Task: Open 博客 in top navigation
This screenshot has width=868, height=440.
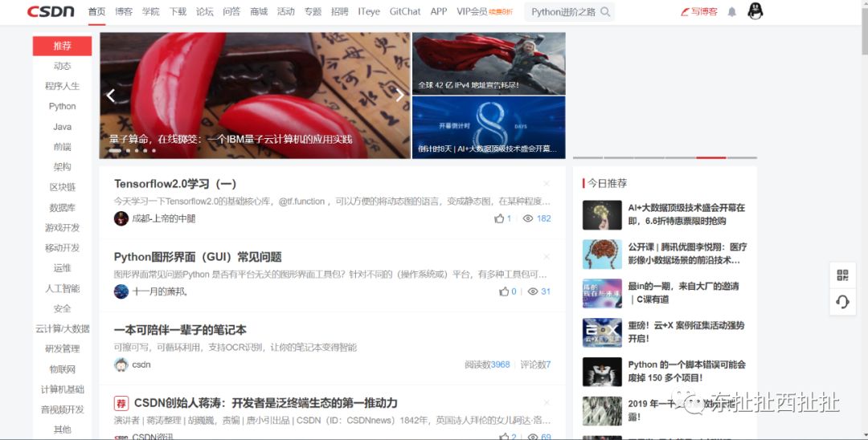Action: tap(124, 11)
